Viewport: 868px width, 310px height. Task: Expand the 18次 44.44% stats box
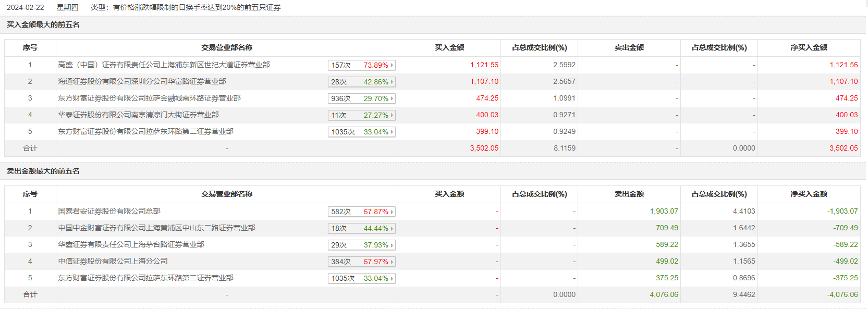[361, 228]
